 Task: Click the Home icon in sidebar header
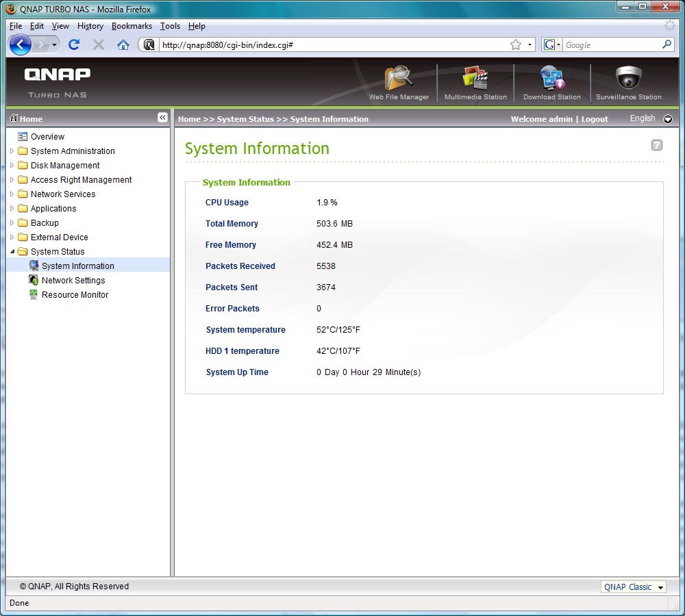click(x=14, y=118)
